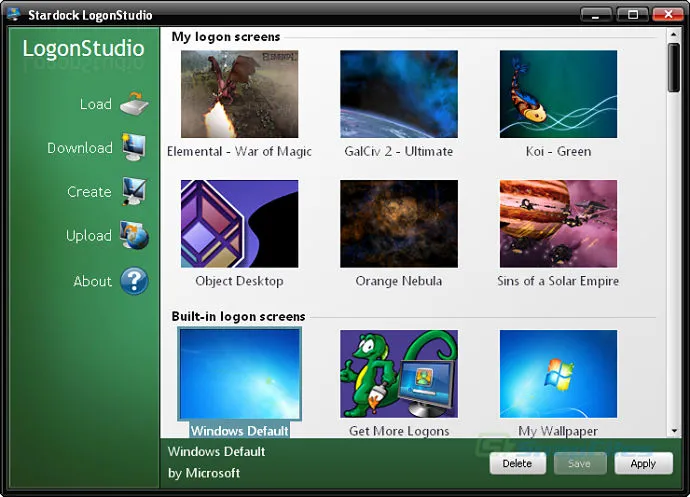Maximize the LogonStudio window
690x497 pixels.
click(x=632, y=15)
